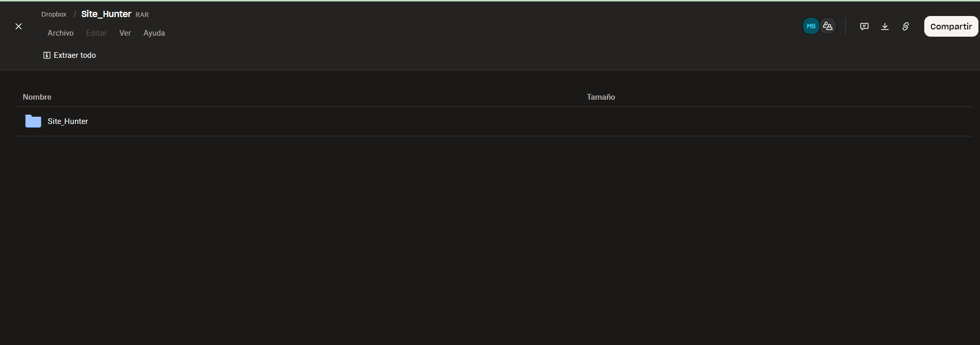The height and width of the screenshot is (345, 980).
Task: Click the Site_Hunter title in the breadcrumb
Action: click(x=106, y=14)
